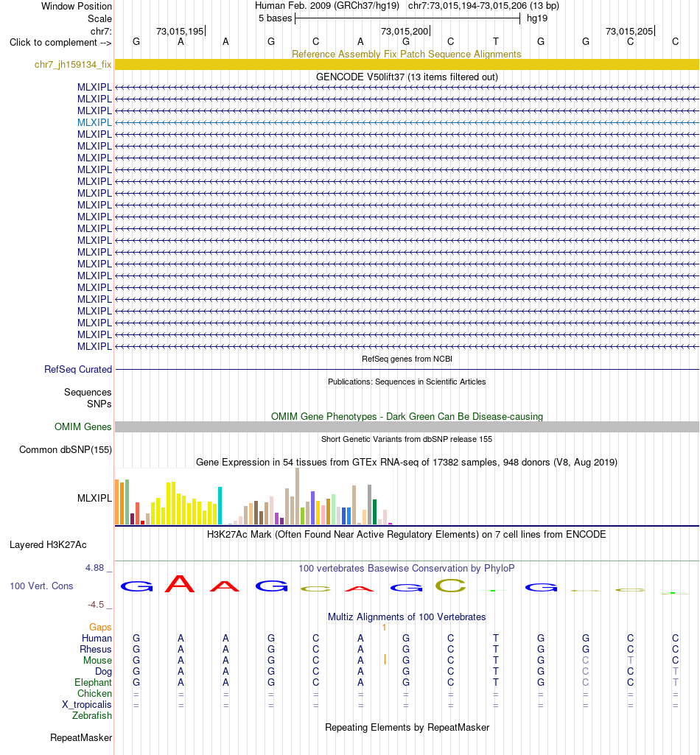The width and height of the screenshot is (700, 755).
Task: Click the 'T' base in chr7 ruler row
Action: point(496,42)
